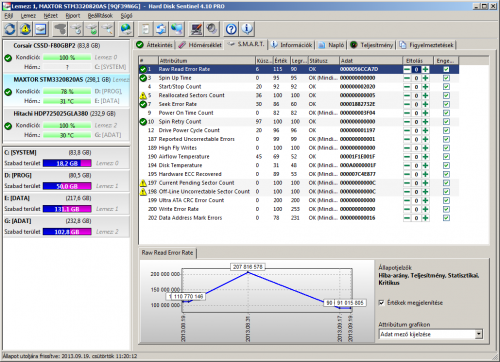Click the blue send-report arrows toolbar icon
This screenshot has height=362, width=500.
tap(161, 29)
